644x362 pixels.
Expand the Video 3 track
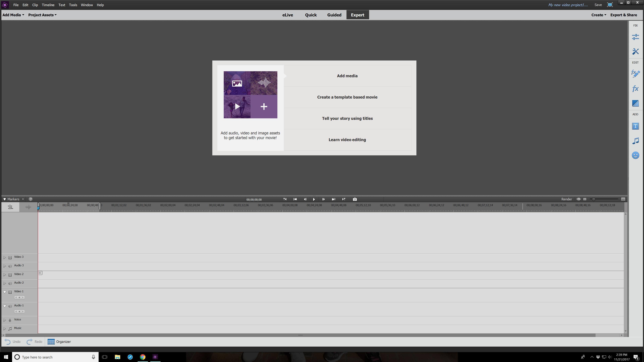tap(5, 257)
